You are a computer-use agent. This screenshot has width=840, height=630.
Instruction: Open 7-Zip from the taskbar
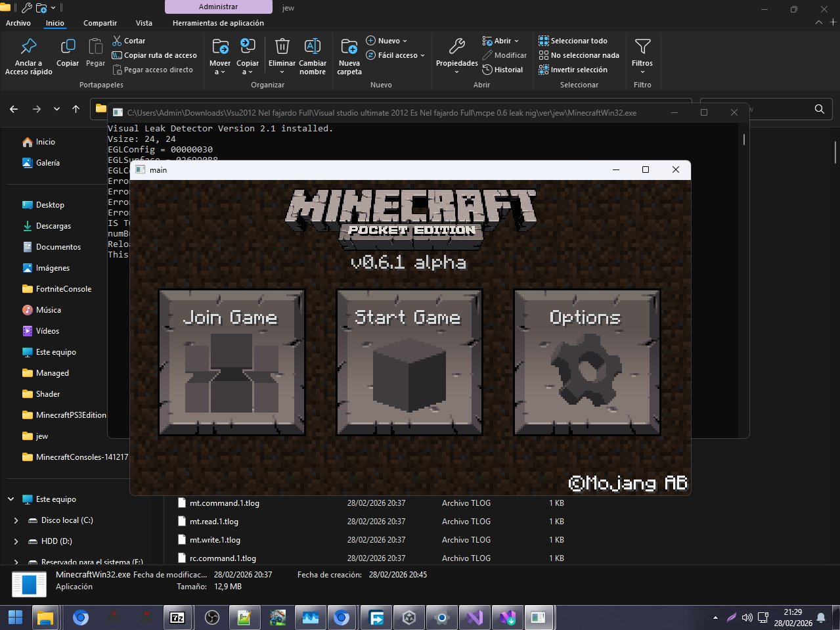[x=177, y=618]
